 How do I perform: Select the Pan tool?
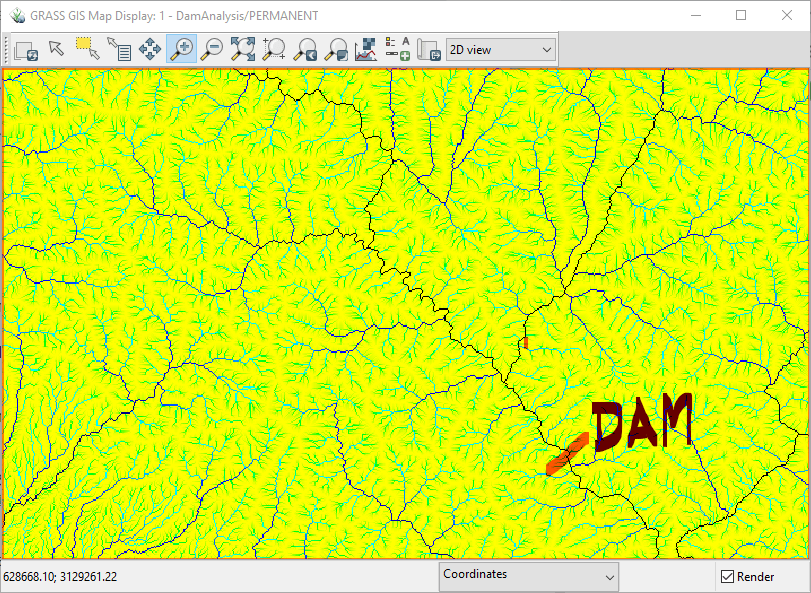[149, 49]
